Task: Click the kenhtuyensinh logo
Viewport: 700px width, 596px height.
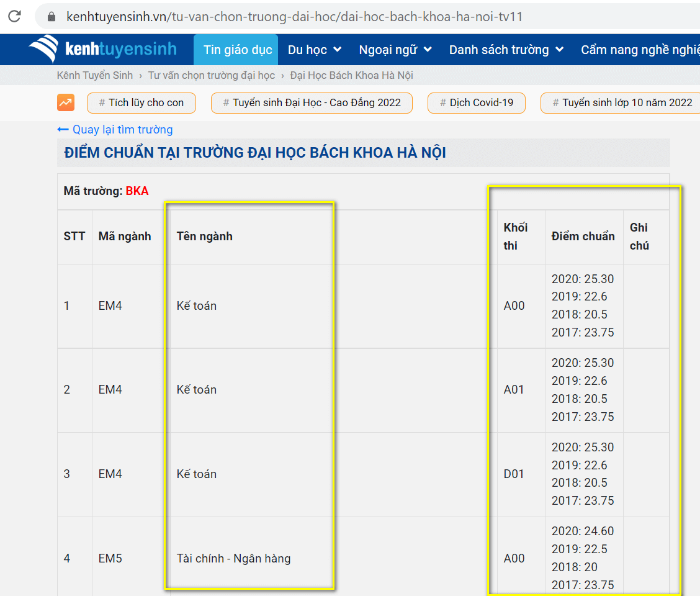Action: (103, 50)
